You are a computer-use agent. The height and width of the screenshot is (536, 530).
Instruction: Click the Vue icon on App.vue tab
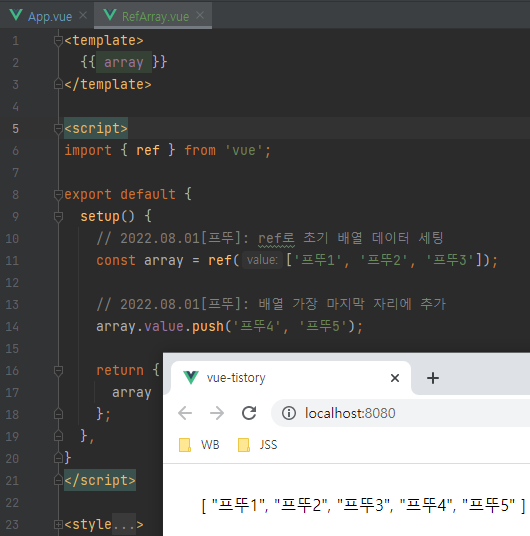16,15
